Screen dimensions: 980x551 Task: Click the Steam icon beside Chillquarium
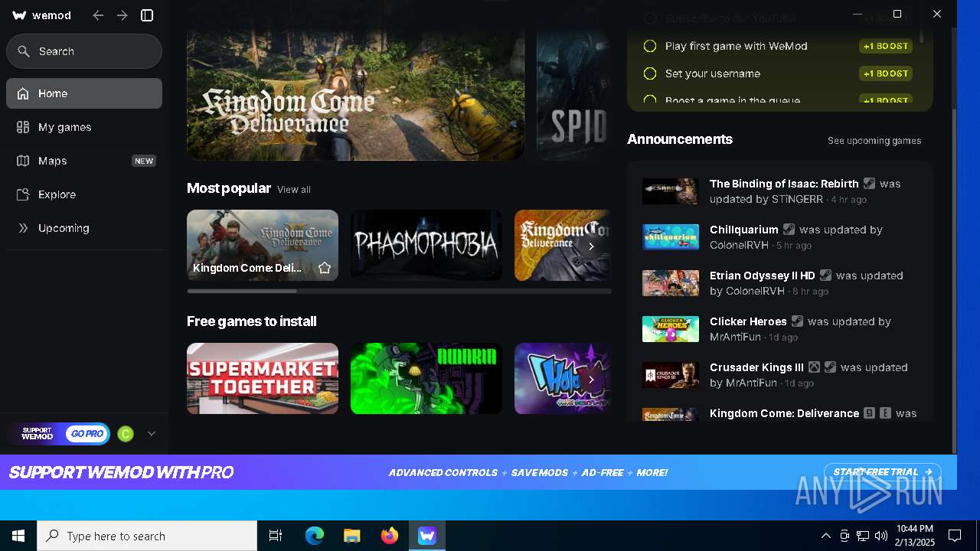click(x=789, y=230)
